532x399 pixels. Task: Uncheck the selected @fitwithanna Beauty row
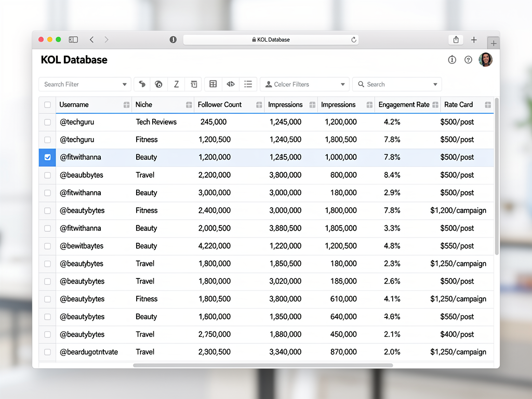pos(47,157)
